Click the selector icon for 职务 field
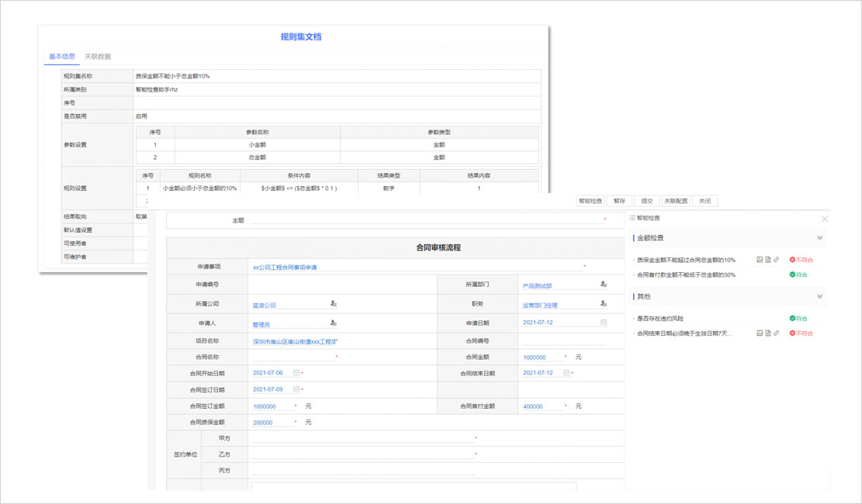The image size is (862, 504). 604,305
